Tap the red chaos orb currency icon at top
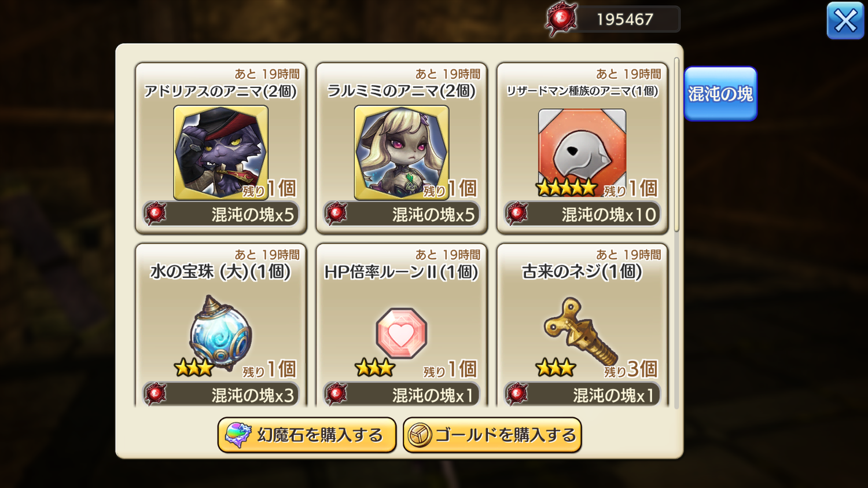The image size is (868, 488). (x=561, y=19)
